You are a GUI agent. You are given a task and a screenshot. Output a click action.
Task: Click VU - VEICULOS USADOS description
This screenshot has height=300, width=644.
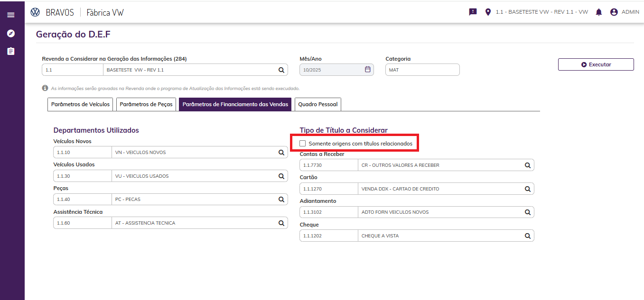coord(142,176)
